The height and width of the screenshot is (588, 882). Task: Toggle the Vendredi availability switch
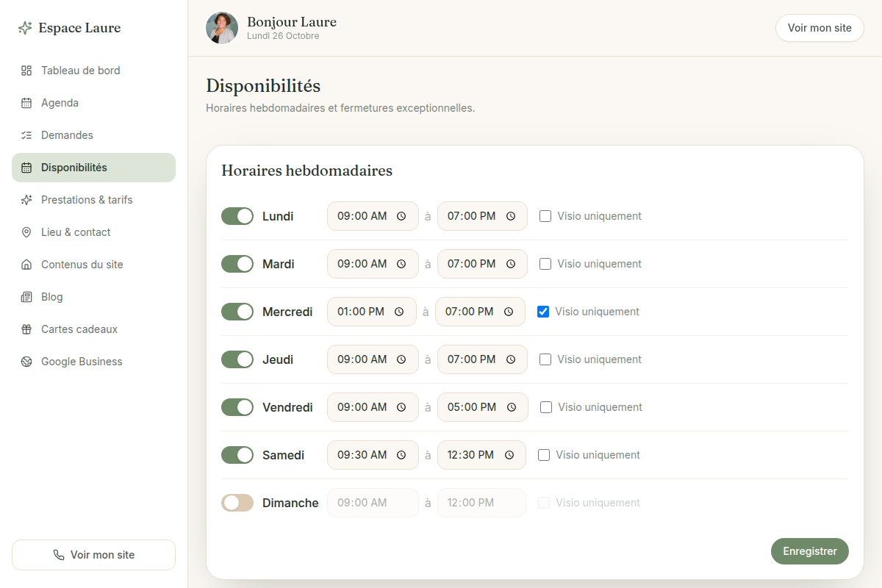237,407
